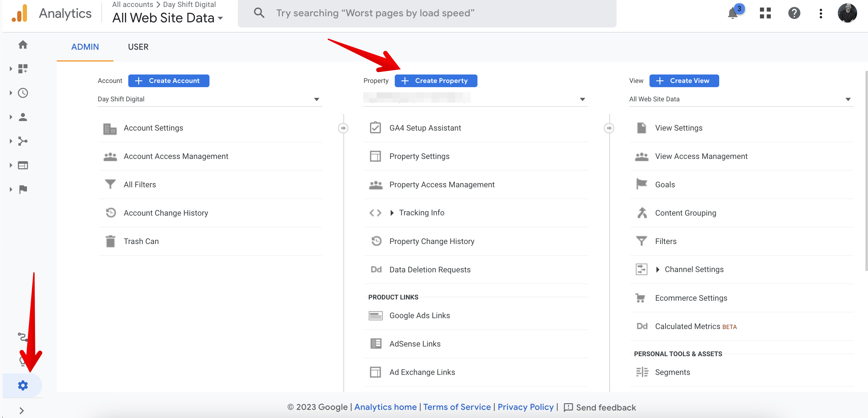The image size is (868, 418).
Task: Open the Property selector dropdown
Action: [x=475, y=99]
